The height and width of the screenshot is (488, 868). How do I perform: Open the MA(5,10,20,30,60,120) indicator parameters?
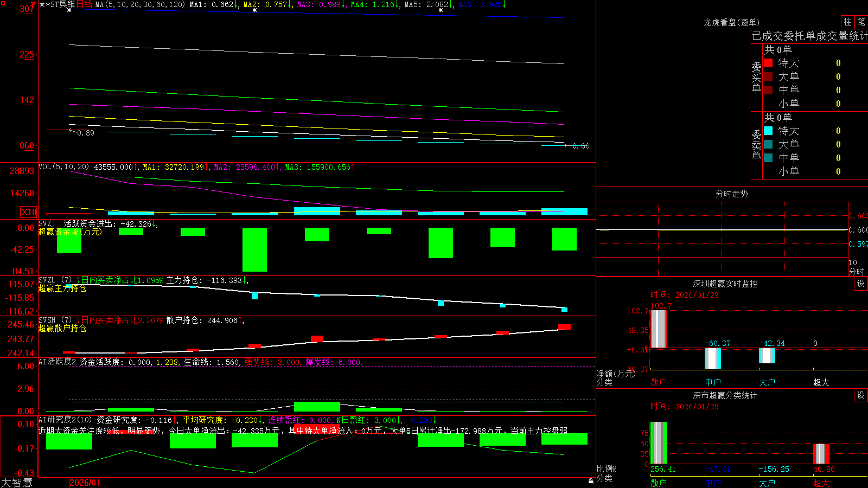[x=140, y=4]
